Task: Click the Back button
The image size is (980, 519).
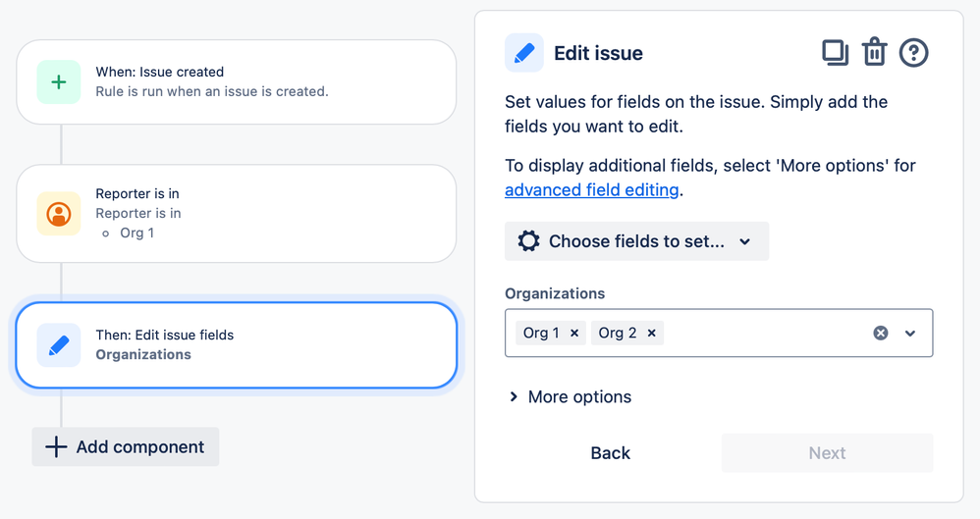Action: (610, 453)
